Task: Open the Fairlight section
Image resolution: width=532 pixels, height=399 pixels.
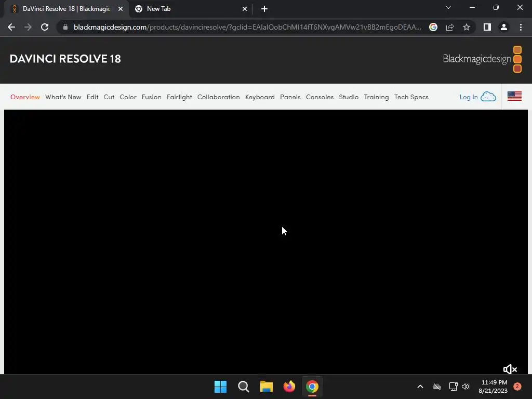Action: pos(179,97)
